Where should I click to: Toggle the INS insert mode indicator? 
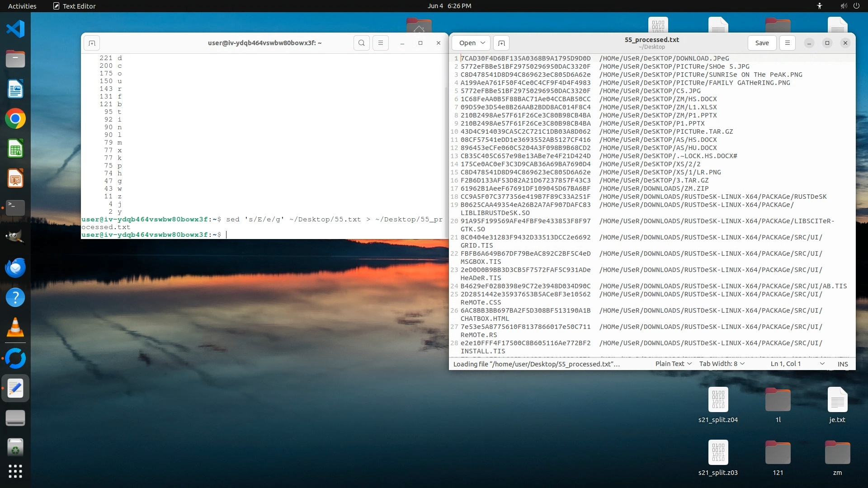click(x=842, y=364)
